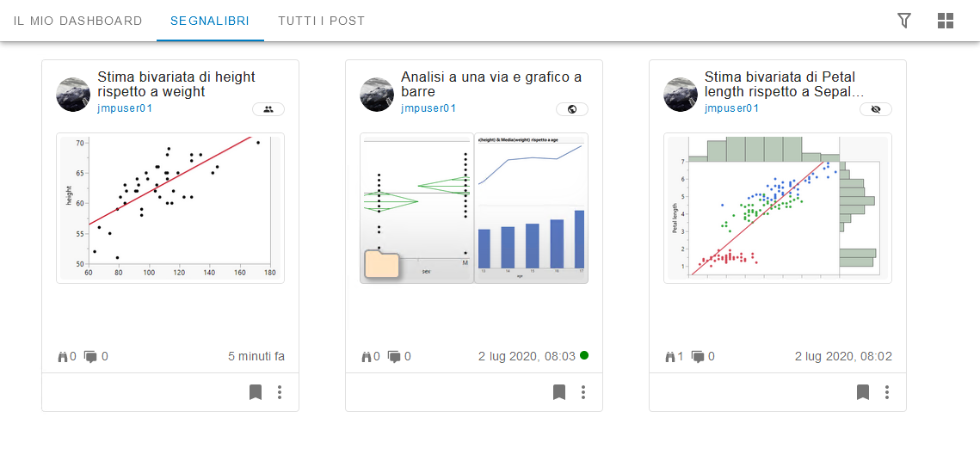This screenshot has width=980, height=455.
Task: Open the filter icon in top bar
Action: click(x=904, y=21)
